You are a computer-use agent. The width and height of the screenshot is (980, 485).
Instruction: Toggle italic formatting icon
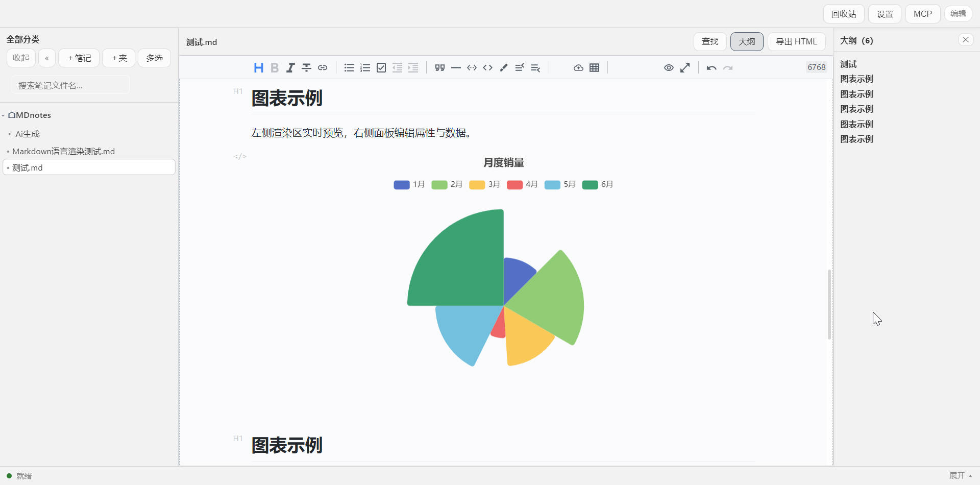click(x=290, y=67)
